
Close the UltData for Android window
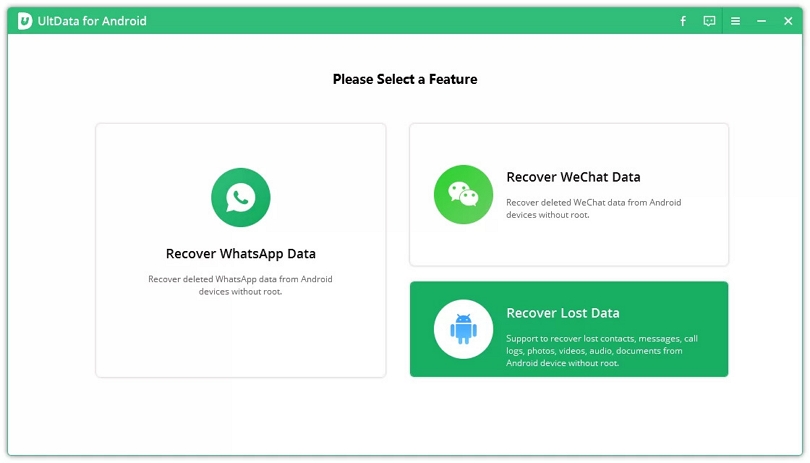[788, 21]
